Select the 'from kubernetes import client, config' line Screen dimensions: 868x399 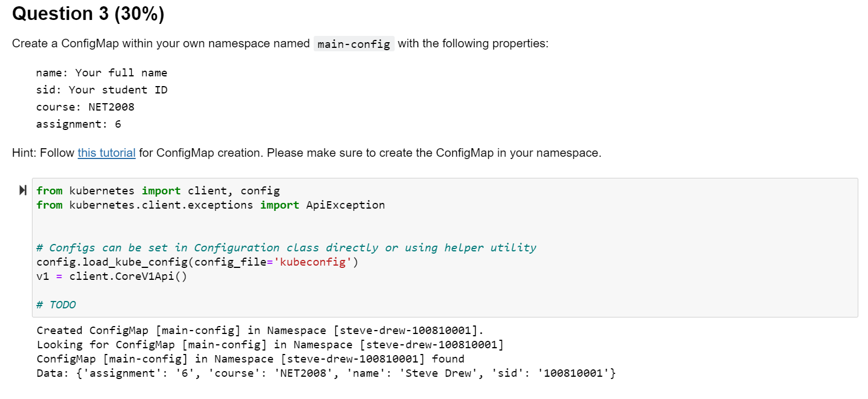pos(157,190)
